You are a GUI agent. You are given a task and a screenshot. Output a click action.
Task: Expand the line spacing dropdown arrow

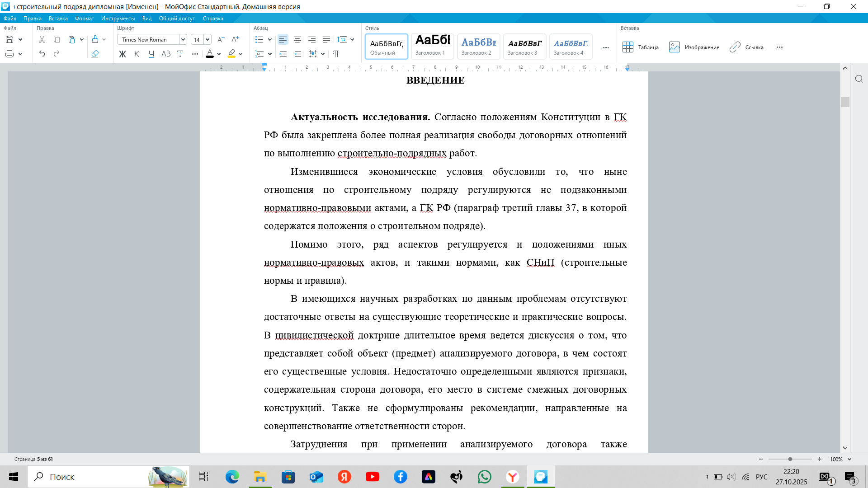click(352, 40)
